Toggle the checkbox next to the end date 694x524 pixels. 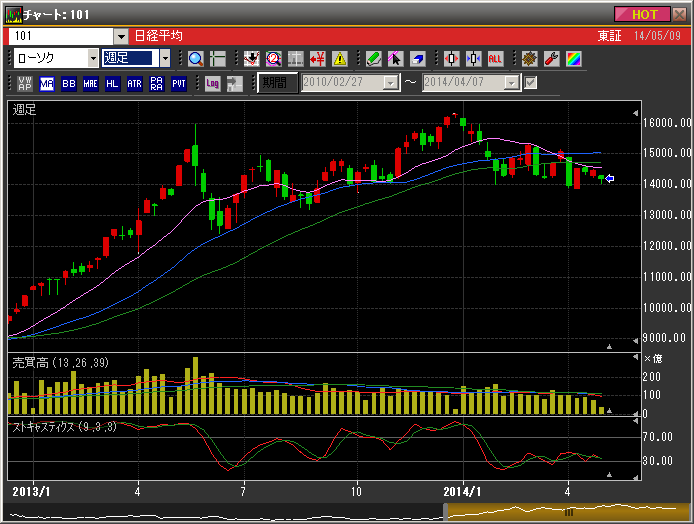pos(531,83)
